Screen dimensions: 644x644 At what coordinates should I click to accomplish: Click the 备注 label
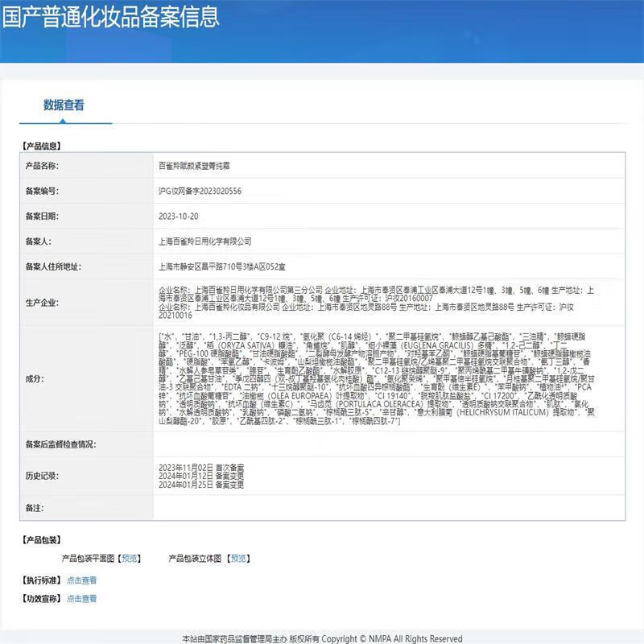(x=35, y=508)
